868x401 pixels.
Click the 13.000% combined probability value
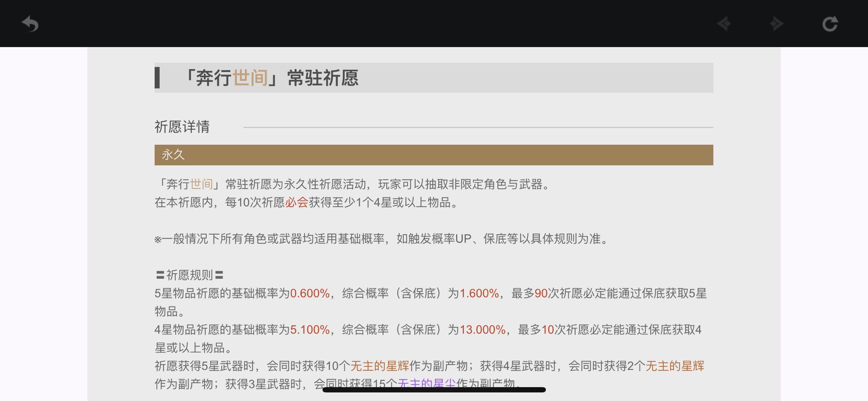[x=482, y=330]
